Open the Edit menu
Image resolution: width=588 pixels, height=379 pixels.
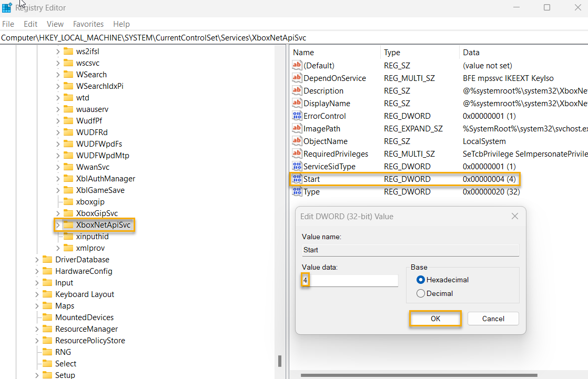click(x=30, y=24)
